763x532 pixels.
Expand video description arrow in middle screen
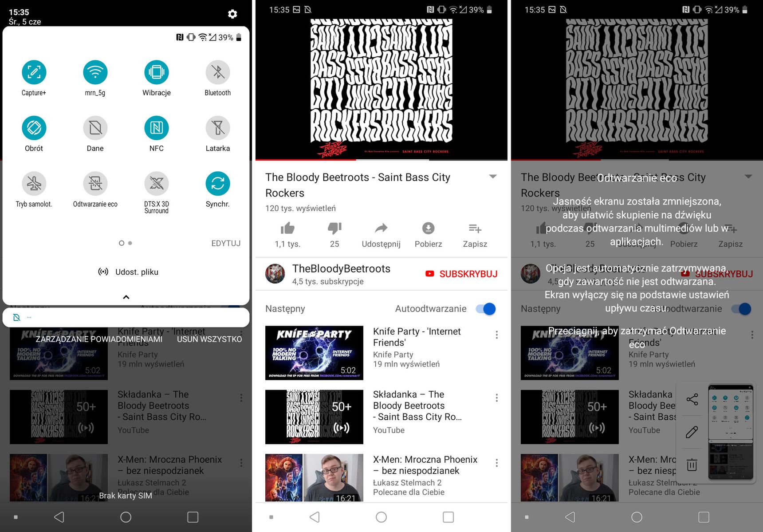pyautogui.click(x=493, y=177)
